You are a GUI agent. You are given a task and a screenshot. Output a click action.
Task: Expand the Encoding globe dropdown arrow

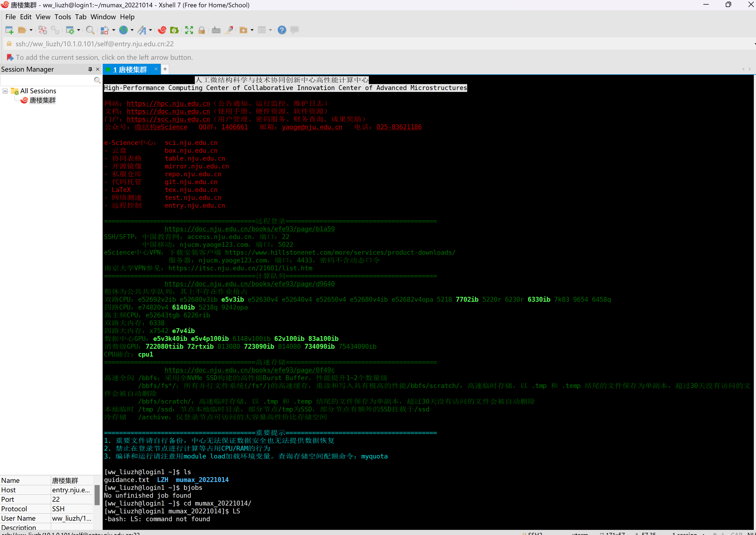click(x=132, y=30)
